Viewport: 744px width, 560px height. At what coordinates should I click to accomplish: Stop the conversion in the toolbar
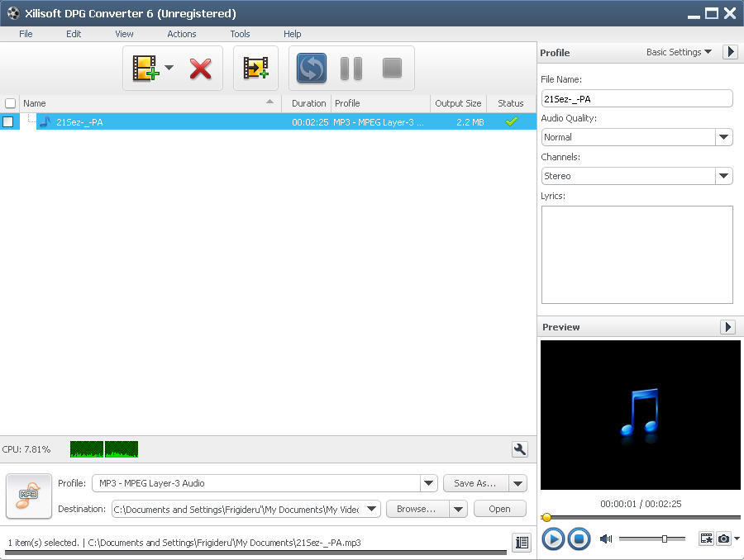(x=392, y=68)
